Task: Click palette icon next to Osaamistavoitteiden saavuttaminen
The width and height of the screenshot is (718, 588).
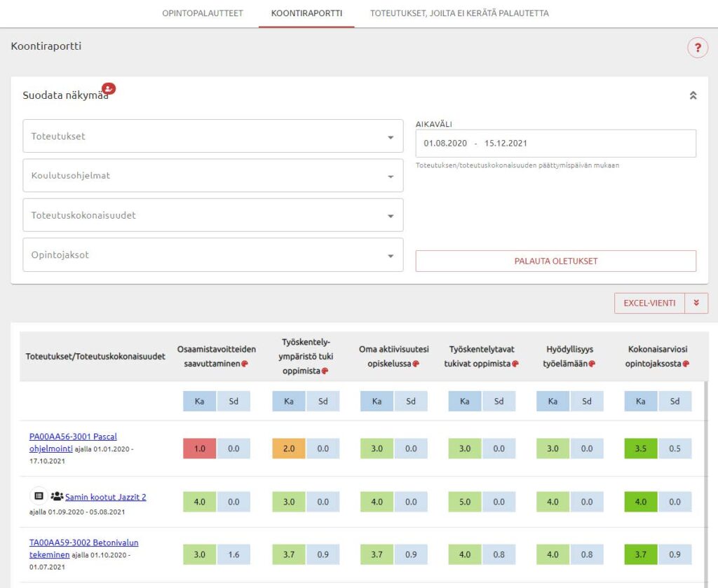Action: point(245,364)
